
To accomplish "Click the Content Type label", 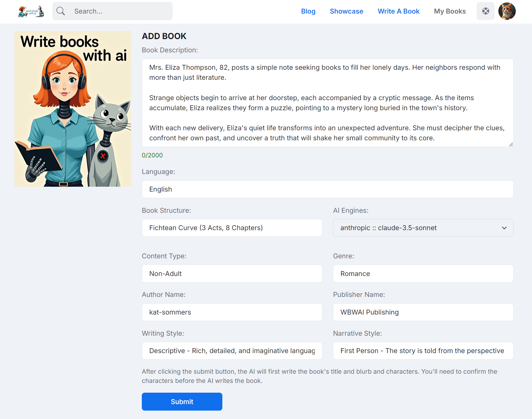I will (x=164, y=256).
